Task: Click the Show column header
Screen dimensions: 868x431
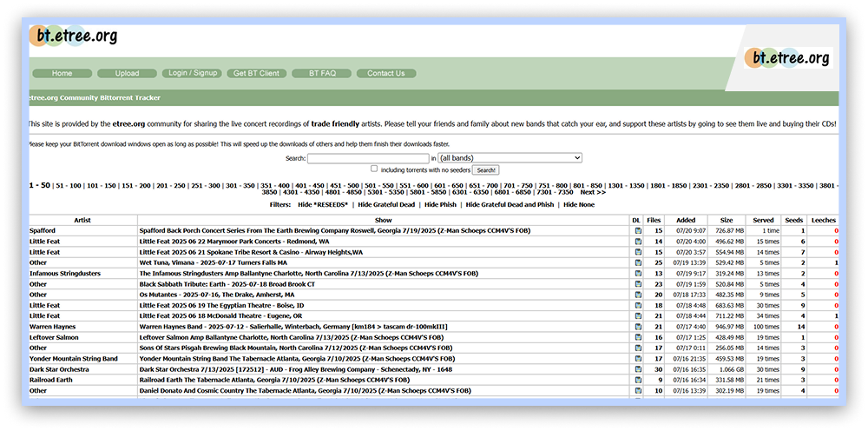Action: pyautogui.click(x=383, y=220)
